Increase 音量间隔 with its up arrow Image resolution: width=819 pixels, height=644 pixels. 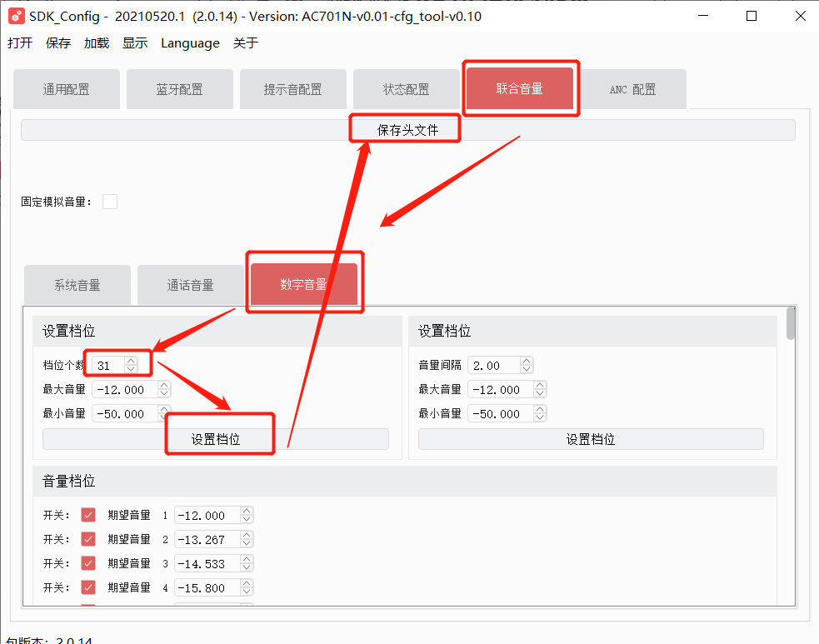pyautogui.click(x=527, y=361)
